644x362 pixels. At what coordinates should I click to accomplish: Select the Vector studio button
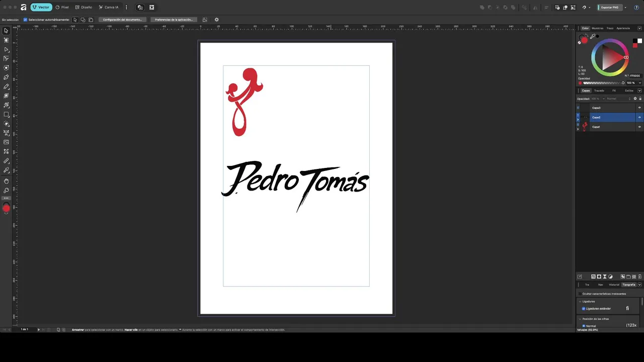[x=41, y=7]
